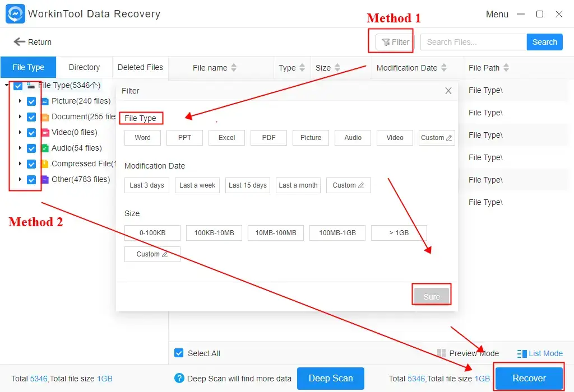The image size is (574, 392).
Task: Click the Search button
Action: [544, 42]
